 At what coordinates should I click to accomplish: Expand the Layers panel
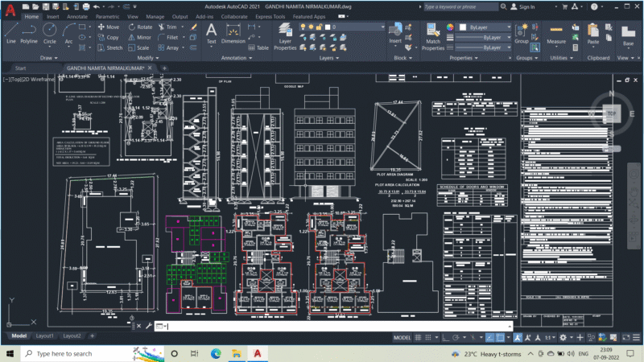click(x=329, y=58)
